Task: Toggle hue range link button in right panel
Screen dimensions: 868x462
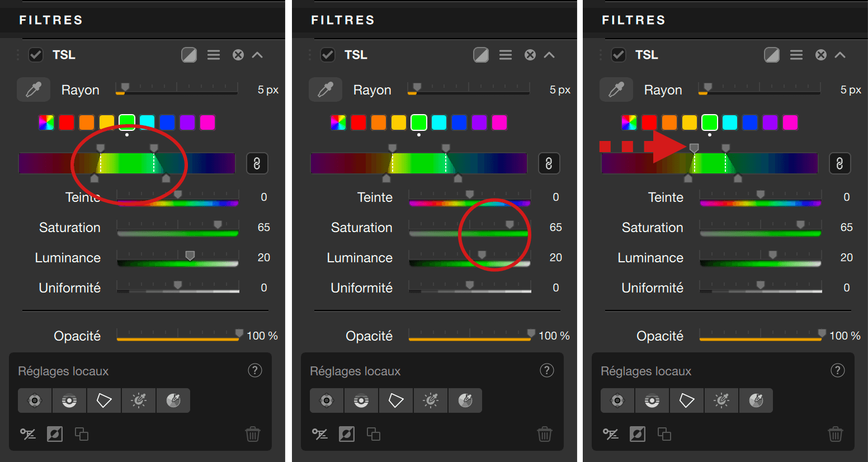Action: point(839,163)
